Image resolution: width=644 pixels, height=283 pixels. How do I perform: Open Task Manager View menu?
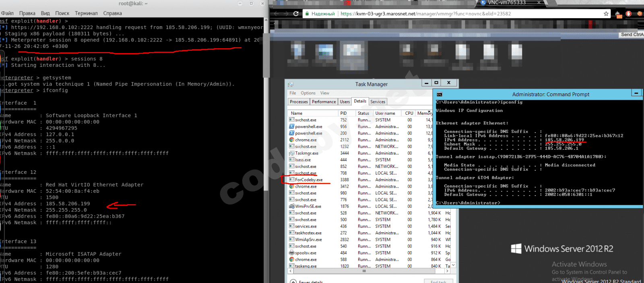tap(325, 93)
